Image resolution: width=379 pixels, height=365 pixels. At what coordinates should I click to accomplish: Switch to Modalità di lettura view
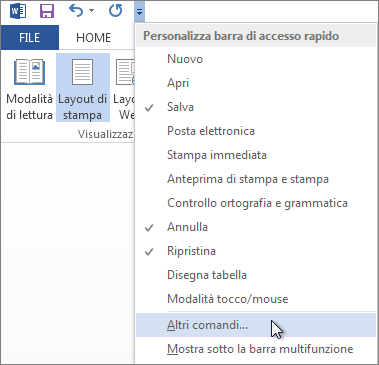pyautogui.click(x=29, y=89)
